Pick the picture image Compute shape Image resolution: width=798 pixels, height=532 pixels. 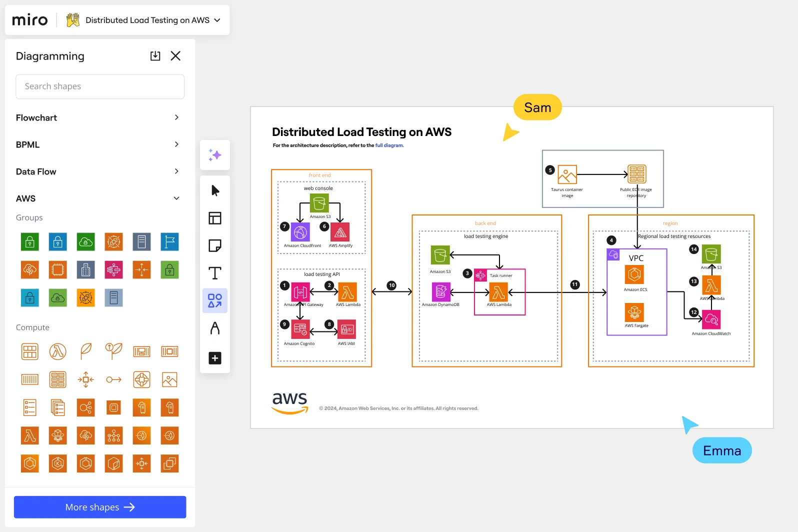170,379
